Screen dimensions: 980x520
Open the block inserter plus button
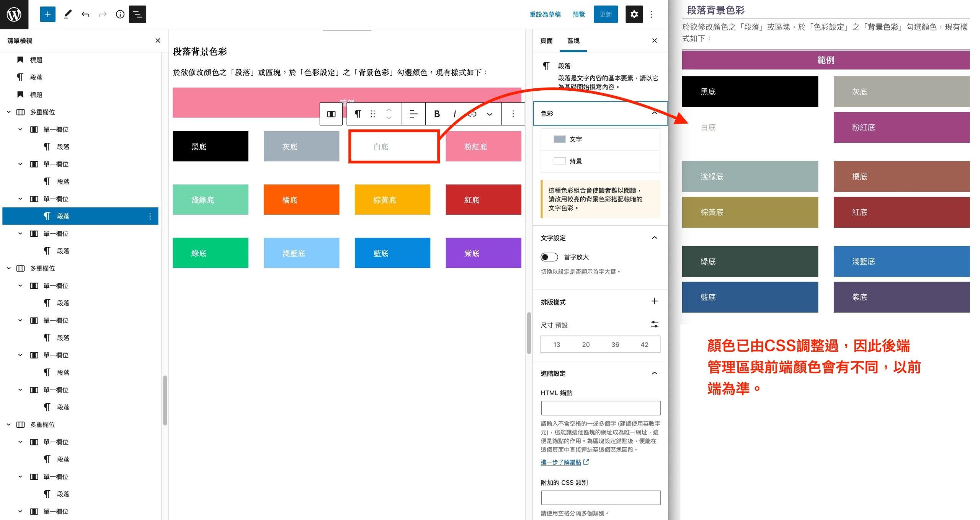(47, 15)
